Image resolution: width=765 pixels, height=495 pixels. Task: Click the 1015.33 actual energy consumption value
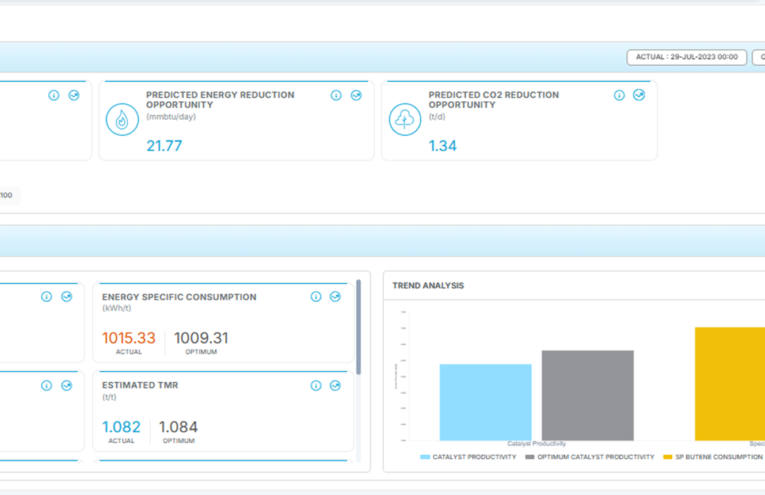(x=129, y=338)
